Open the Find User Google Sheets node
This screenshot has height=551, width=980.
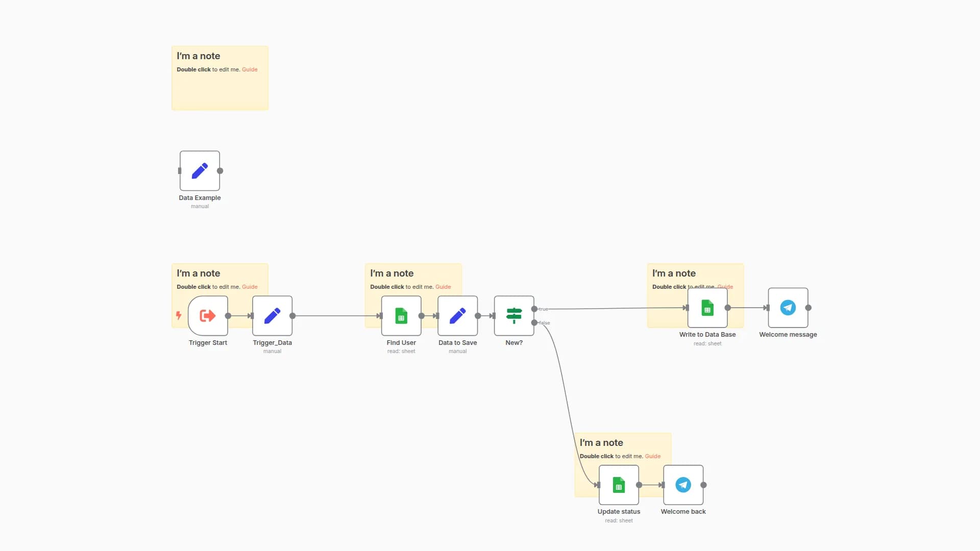[x=401, y=316]
